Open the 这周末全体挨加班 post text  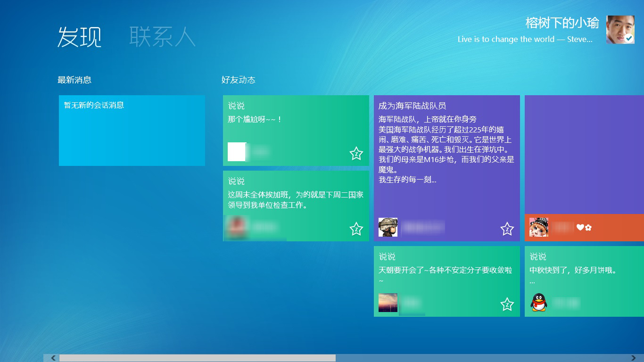296,200
